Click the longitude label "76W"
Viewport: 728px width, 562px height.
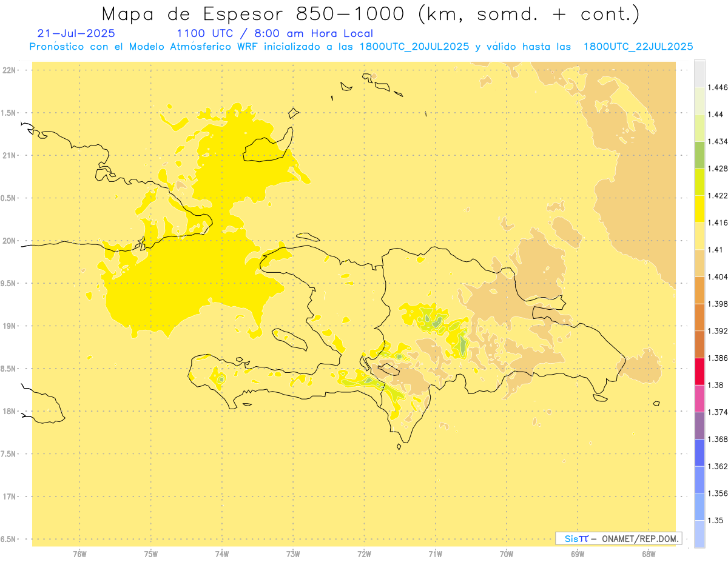[x=79, y=554]
